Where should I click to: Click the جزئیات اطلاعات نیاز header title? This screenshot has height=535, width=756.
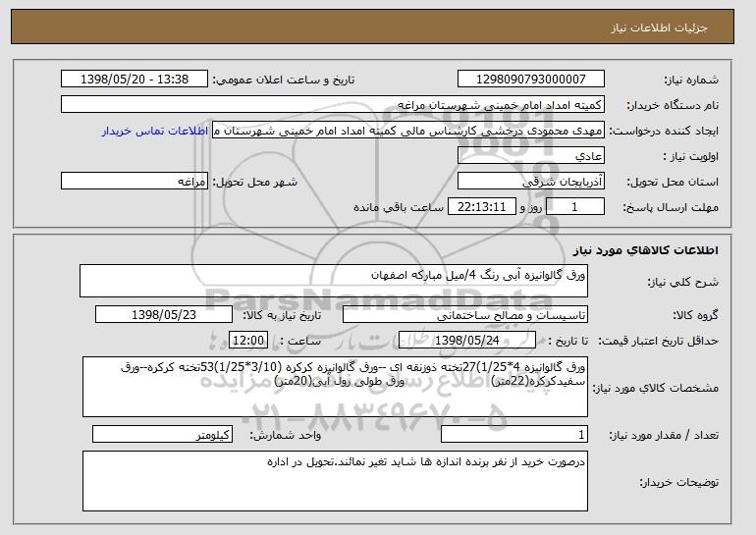660,27
